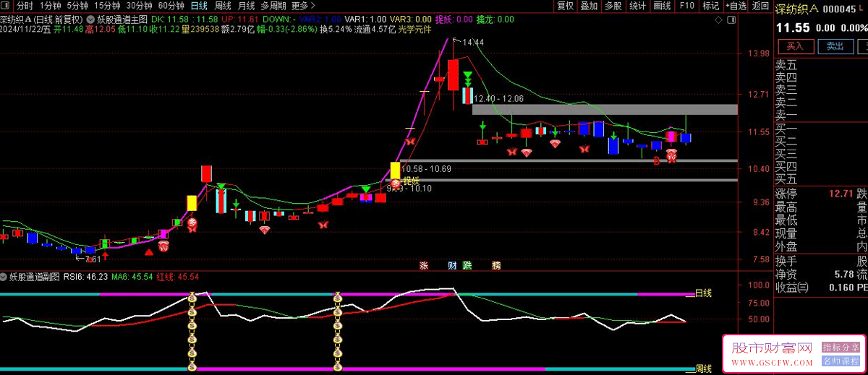Click the 10.58 - 10.69 gap label
Screen dimensions: 868x375
click(426, 169)
